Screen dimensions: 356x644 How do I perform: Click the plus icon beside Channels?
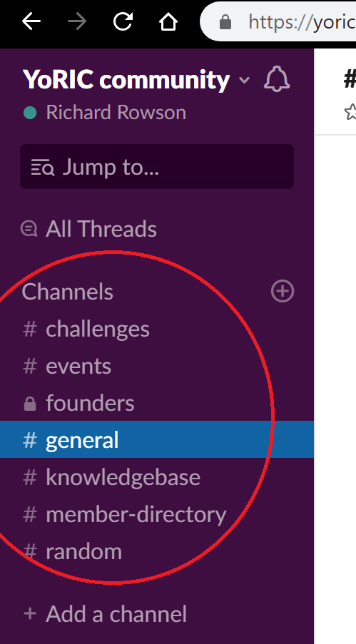click(283, 291)
